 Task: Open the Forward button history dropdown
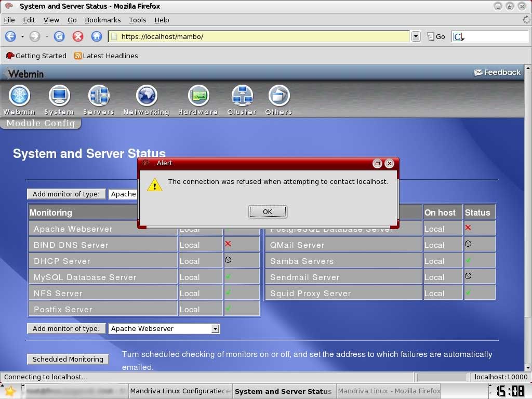(x=46, y=36)
